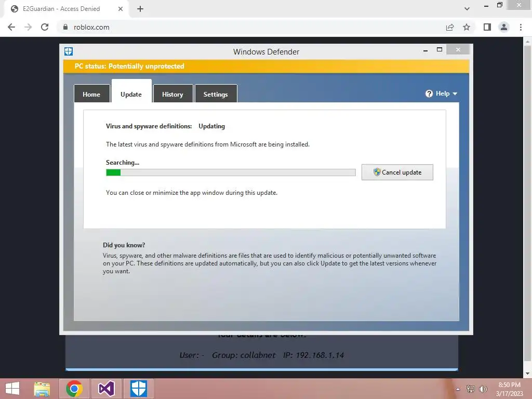Click 'IP: 192.168.1.14' text on page
The width and height of the screenshot is (532, 399).
(x=313, y=355)
